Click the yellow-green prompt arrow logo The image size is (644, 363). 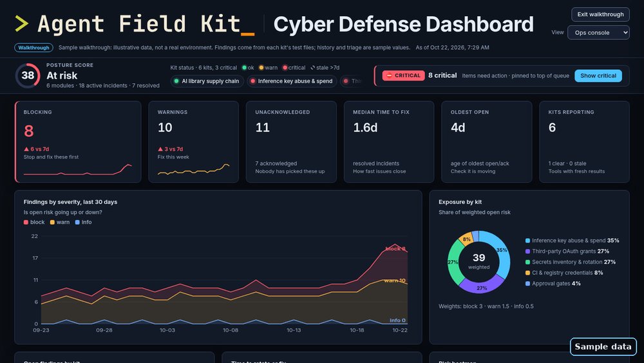[21, 23]
